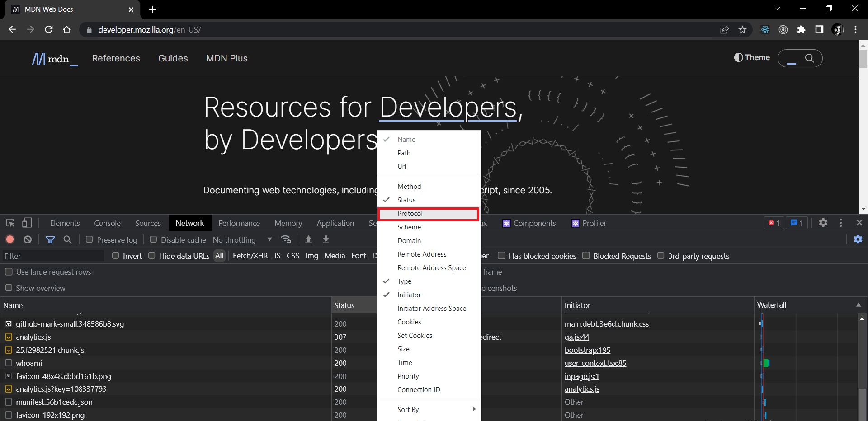Click the MDN Plus nav link

tap(226, 58)
